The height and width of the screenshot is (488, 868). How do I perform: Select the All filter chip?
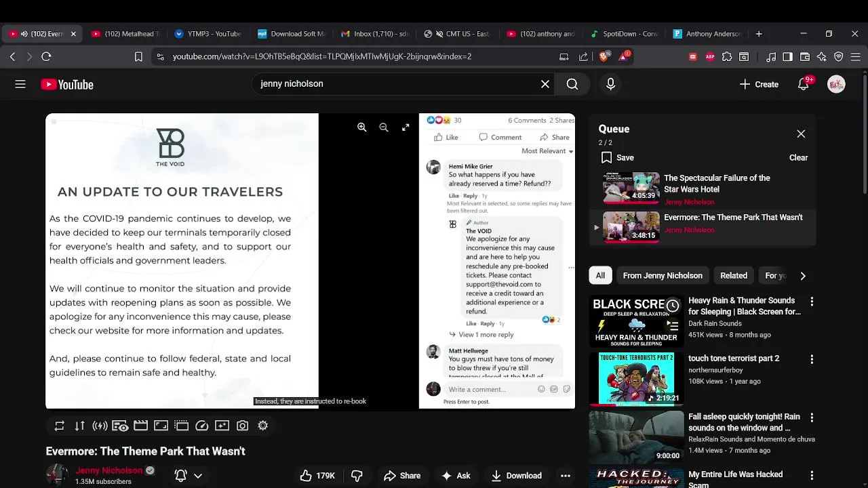[x=600, y=276]
